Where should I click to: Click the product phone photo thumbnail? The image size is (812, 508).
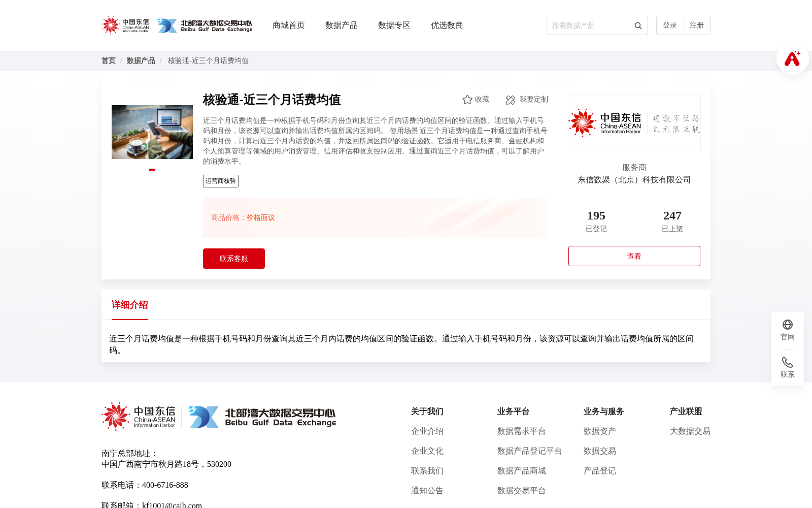[152, 132]
